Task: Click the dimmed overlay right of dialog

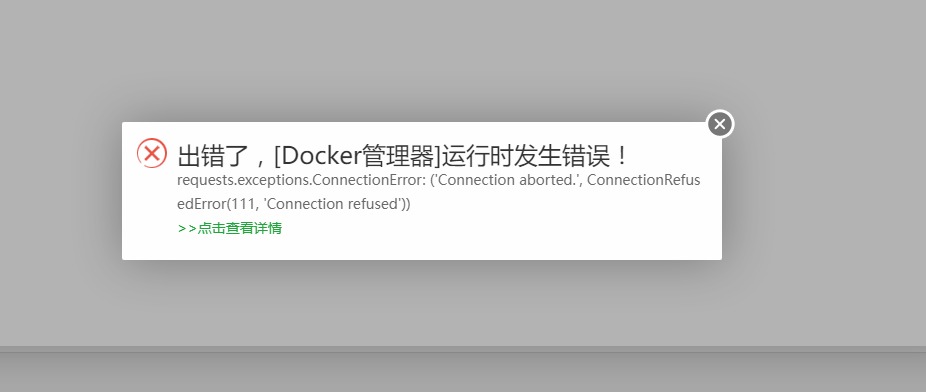Action: tap(824, 189)
